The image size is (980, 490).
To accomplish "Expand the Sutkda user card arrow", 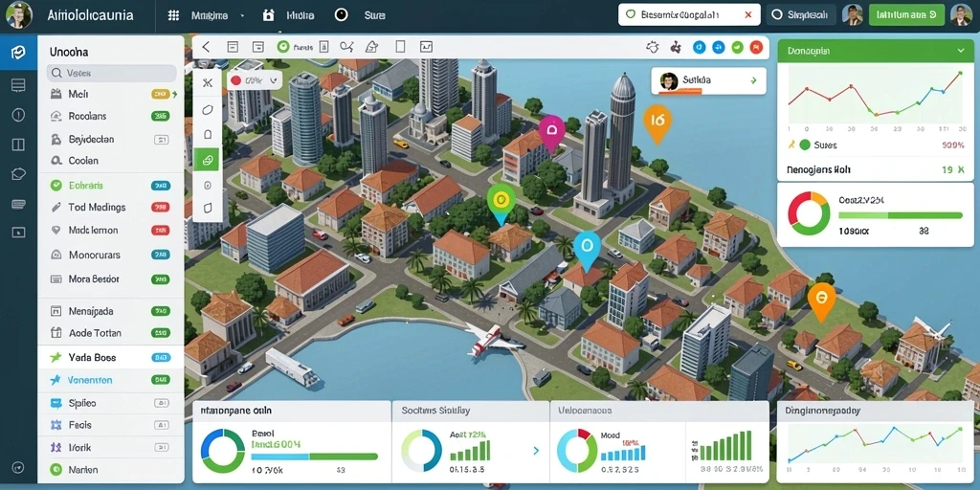I will pyautogui.click(x=754, y=80).
